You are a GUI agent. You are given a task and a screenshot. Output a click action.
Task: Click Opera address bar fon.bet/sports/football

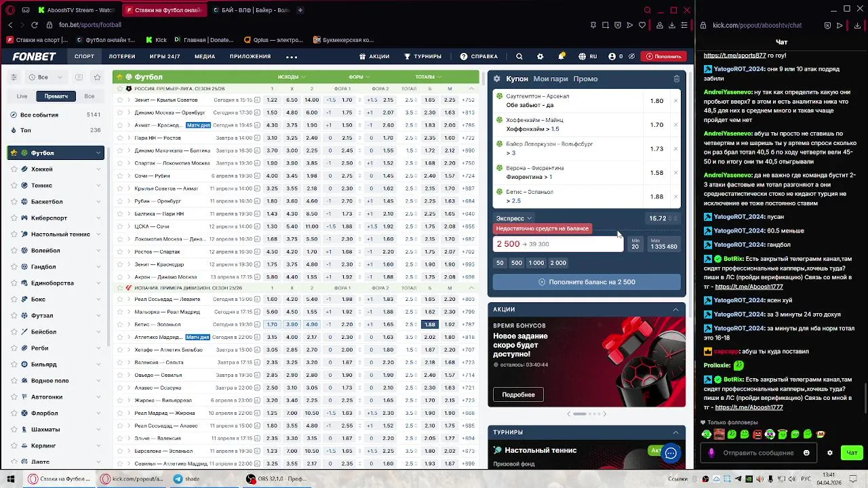tap(90, 25)
